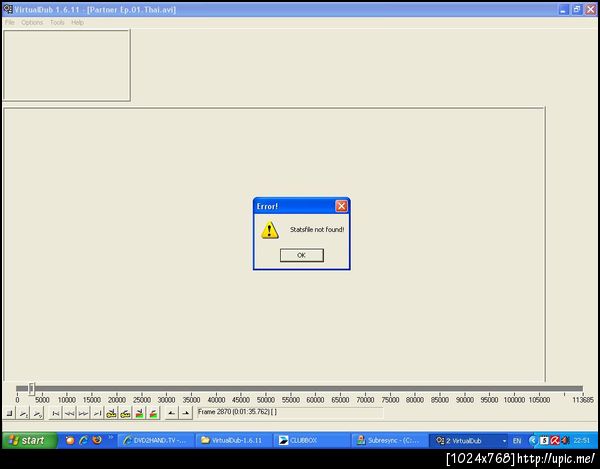Open the Windows start menu
This screenshot has width=600, height=469.
click(x=29, y=440)
